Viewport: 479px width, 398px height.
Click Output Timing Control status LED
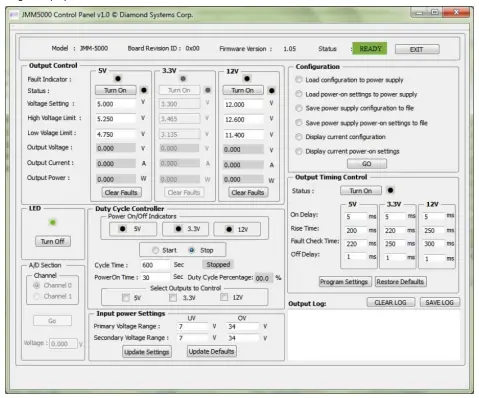coord(390,190)
